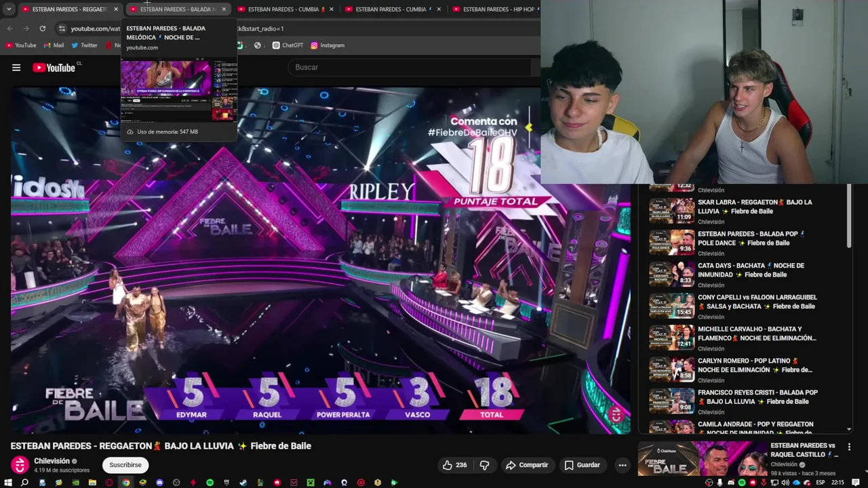The image size is (868, 488).
Task: Click the 22:15 clock in the taskbar
Action: [837, 483]
